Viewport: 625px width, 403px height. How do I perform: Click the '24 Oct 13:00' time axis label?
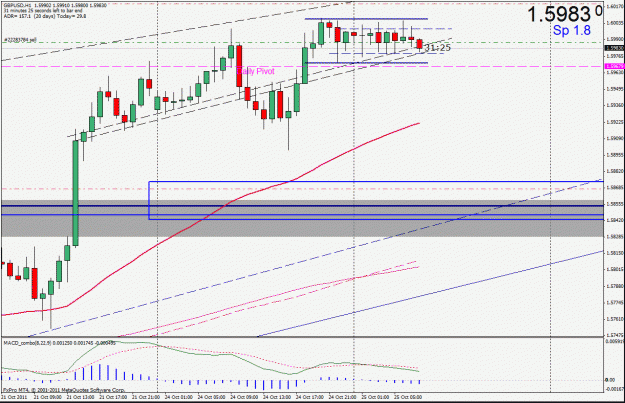pos(277,397)
